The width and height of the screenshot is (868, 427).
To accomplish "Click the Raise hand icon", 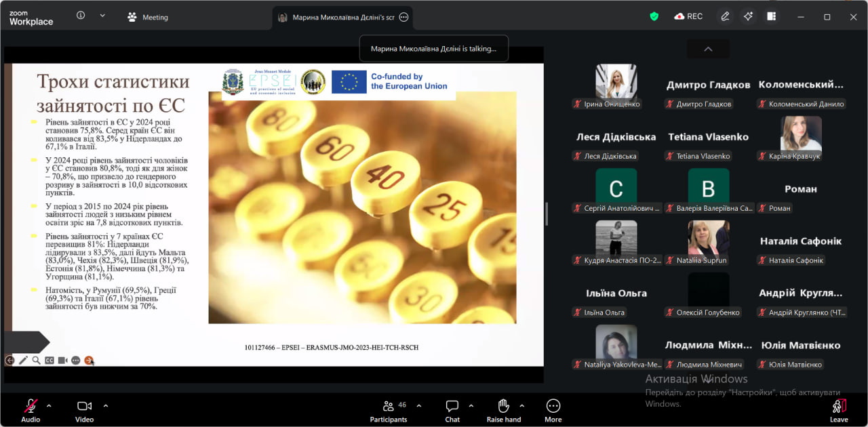I will (503, 410).
